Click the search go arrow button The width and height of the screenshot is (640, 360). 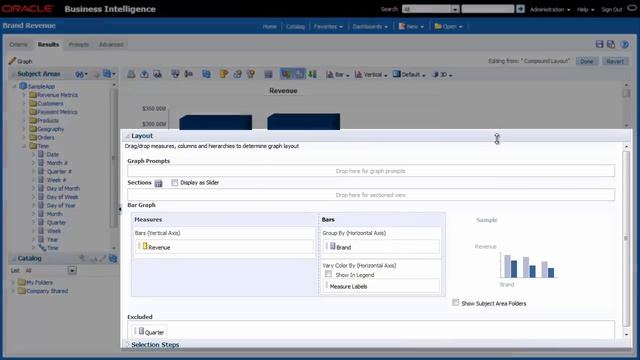[x=520, y=9]
